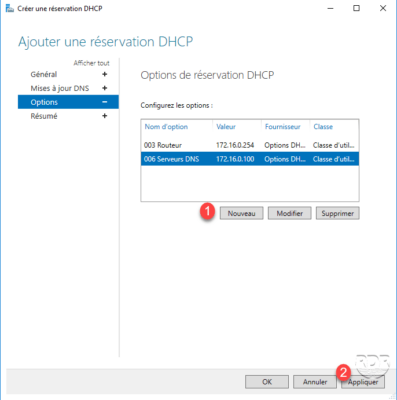Screen dimensions: 397x400
Task: Select the 003 Routeur option row
Action: [250, 145]
